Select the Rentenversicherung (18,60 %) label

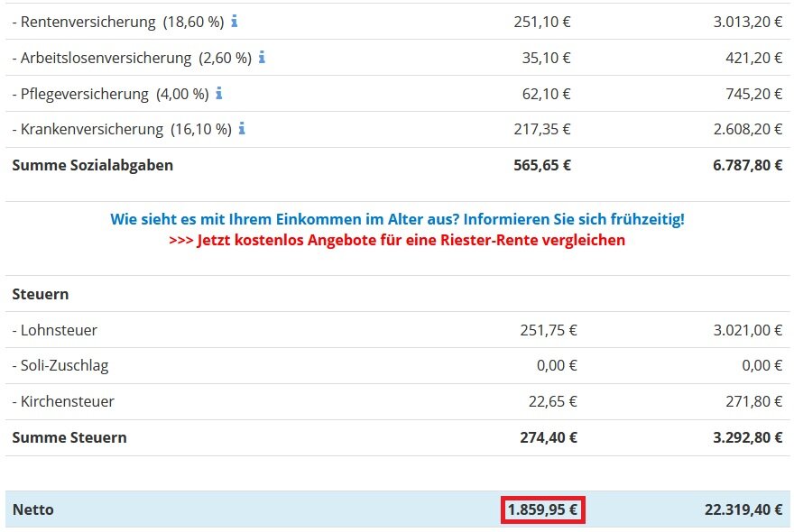click(118, 23)
